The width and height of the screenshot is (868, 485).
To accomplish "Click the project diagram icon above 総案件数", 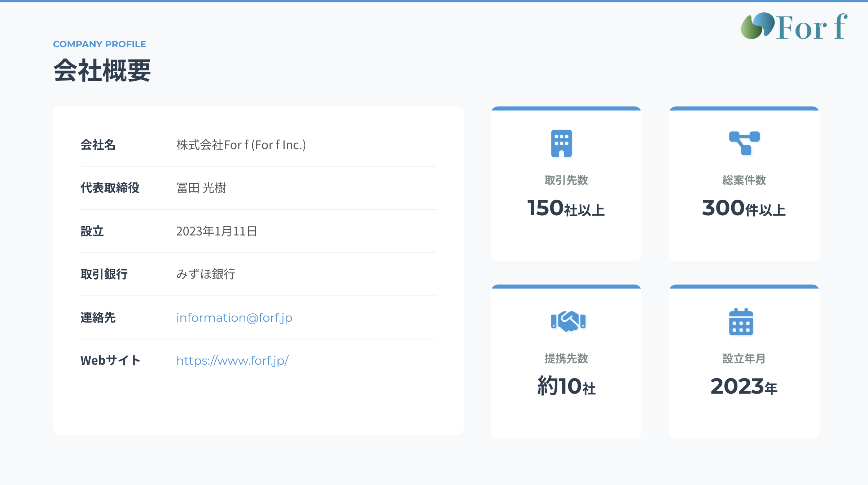I will click(744, 143).
